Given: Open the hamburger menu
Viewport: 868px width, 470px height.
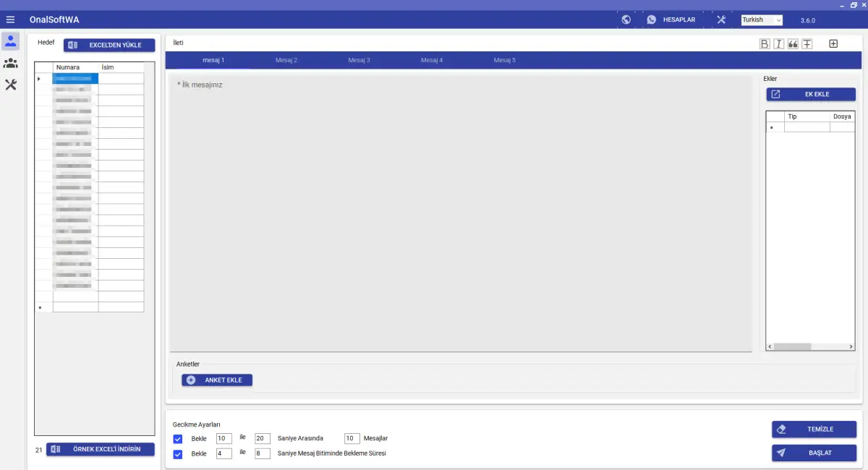Looking at the screenshot, I should [x=10, y=20].
